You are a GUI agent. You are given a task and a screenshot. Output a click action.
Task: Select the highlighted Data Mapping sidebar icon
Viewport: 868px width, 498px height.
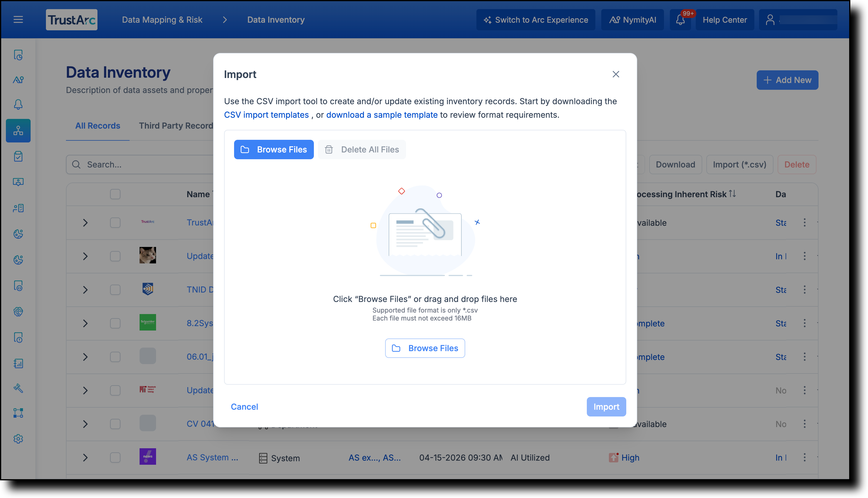click(x=18, y=131)
